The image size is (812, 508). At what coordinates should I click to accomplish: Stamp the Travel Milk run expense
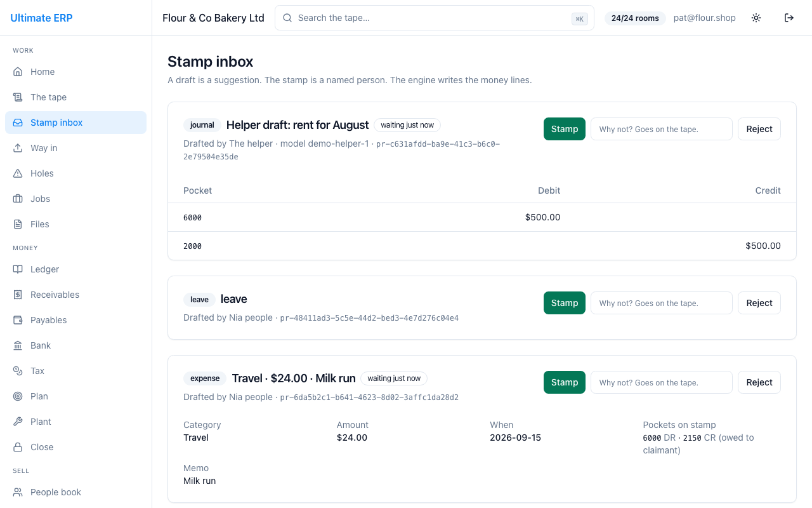point(565,382)
